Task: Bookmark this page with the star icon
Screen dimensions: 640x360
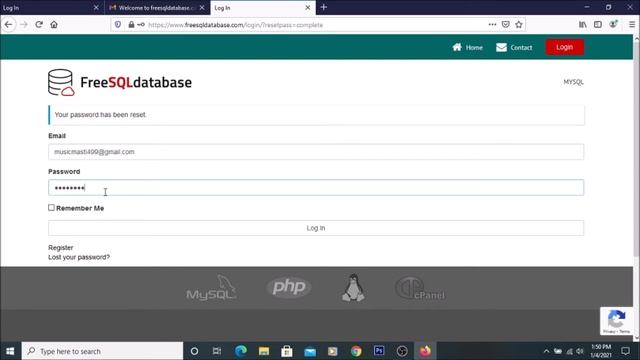Action: (x=519, y=24)
